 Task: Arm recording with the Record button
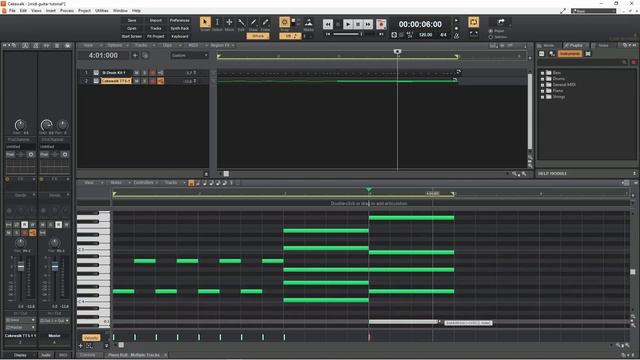pos(381,24)
